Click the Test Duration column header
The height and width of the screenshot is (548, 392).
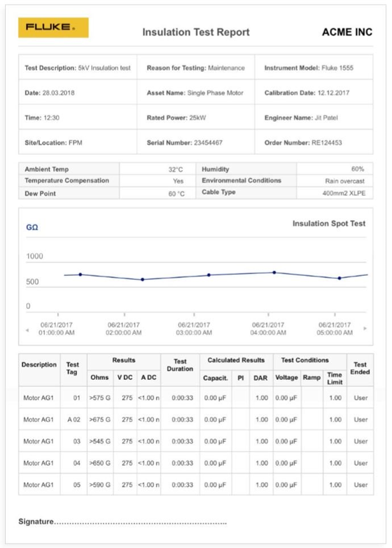[180, 365]
